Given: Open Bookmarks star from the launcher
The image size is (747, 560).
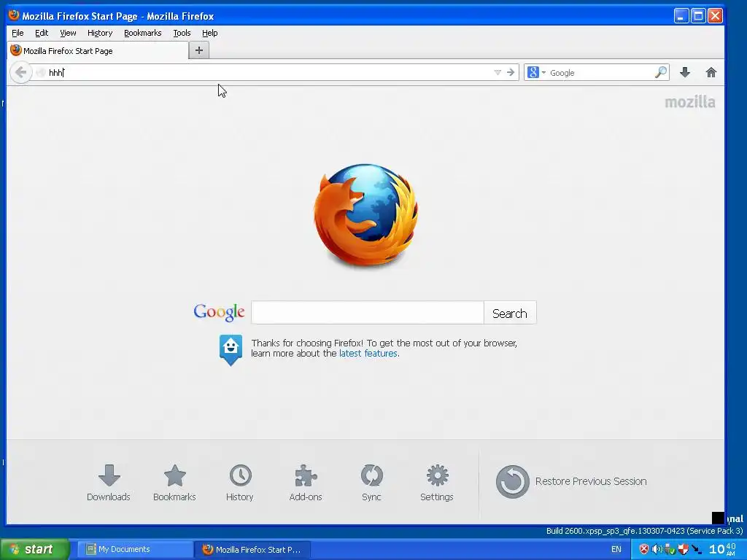Looking at the screenshot, I should 174,483.
